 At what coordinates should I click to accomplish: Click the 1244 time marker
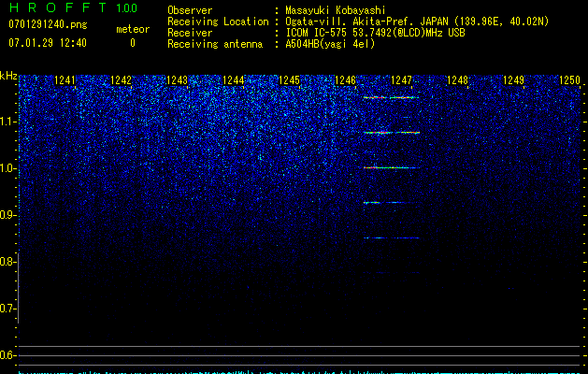pyautogui.click(x=234, y=80)
